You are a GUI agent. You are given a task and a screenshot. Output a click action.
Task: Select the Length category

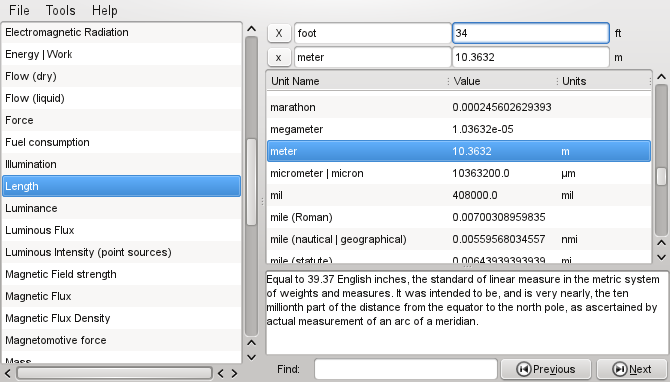[121, 186]
